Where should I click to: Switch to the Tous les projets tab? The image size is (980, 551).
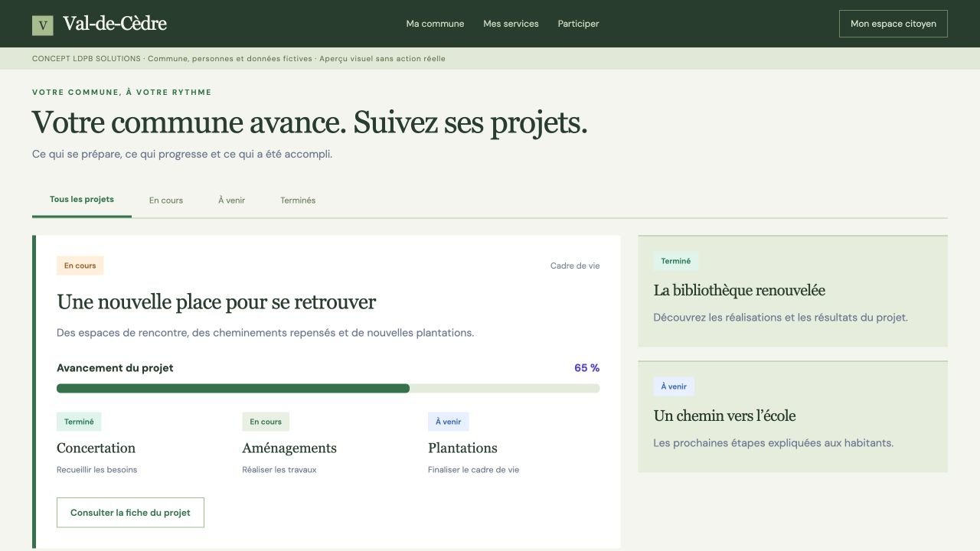82,200
